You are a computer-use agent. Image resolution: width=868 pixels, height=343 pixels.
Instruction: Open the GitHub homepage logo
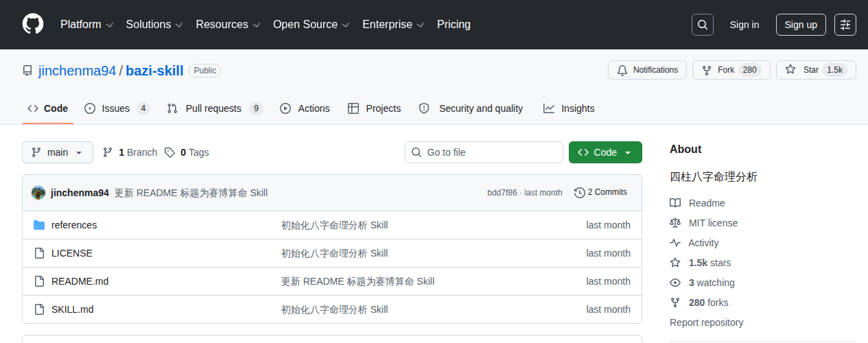pos(33,25)
